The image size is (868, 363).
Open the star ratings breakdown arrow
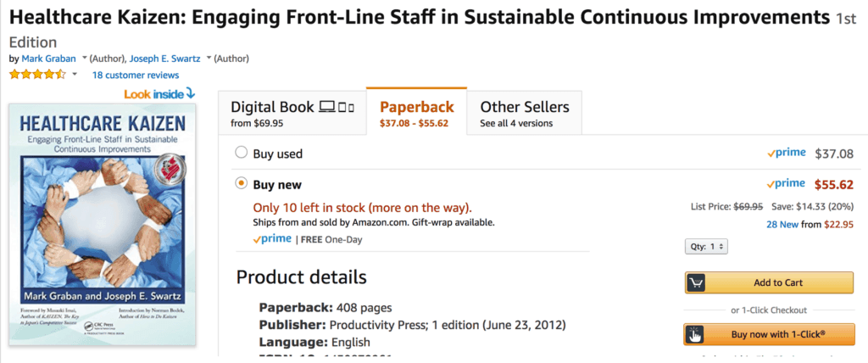pos(75,75)
